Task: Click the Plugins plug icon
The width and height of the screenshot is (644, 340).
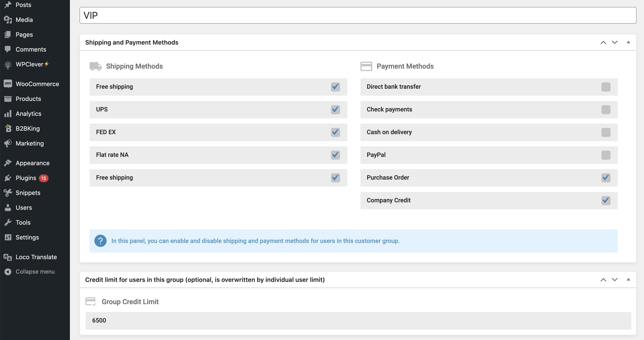Action: click(8, 178)
